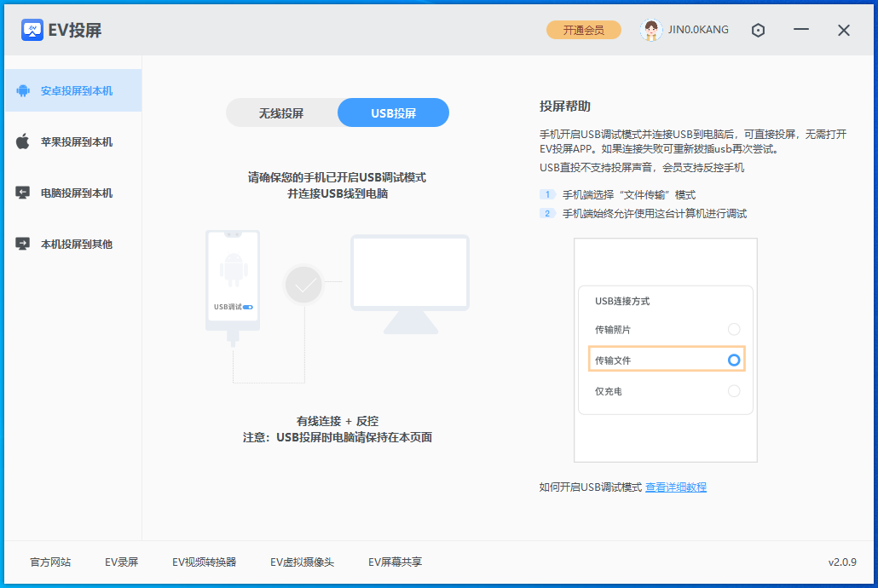Screen dimensions: 878x588
Task: Open 电脑投屏到本机 using its monitor icon
Action: click(x=22, y=193)
